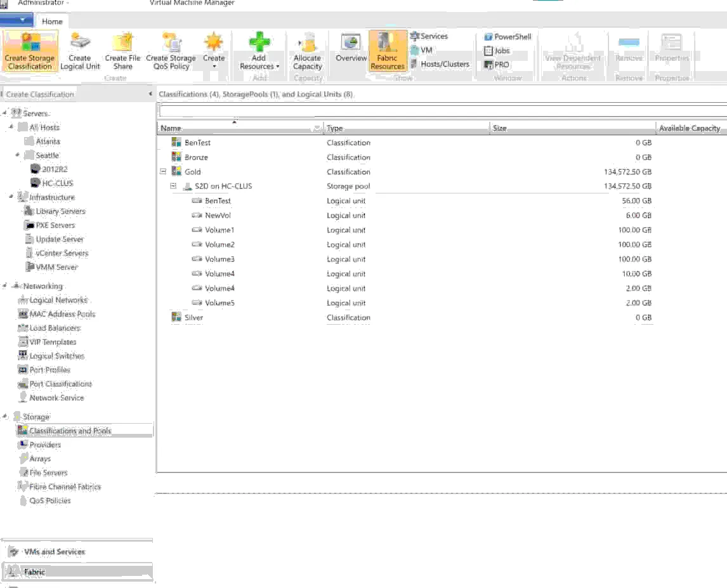This screenshot has height=588, width=727.
Task: Switch to Fabric workspace
Action: coord(77,572)
